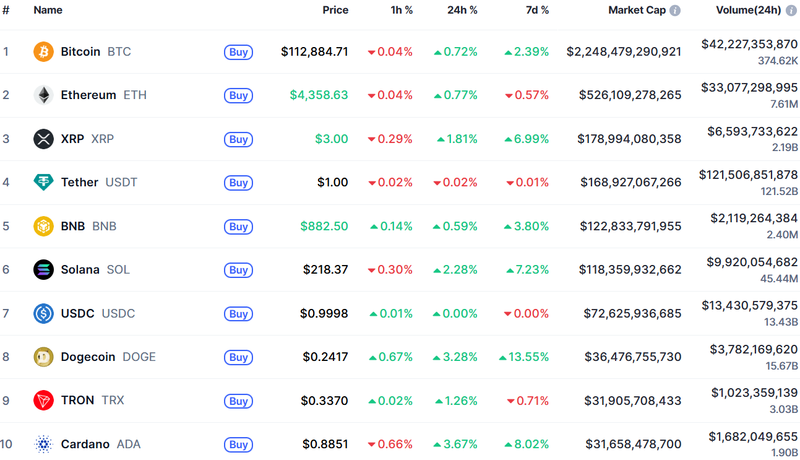
Task: Click the Bitcoin logo icon
Action: [43, 52]
